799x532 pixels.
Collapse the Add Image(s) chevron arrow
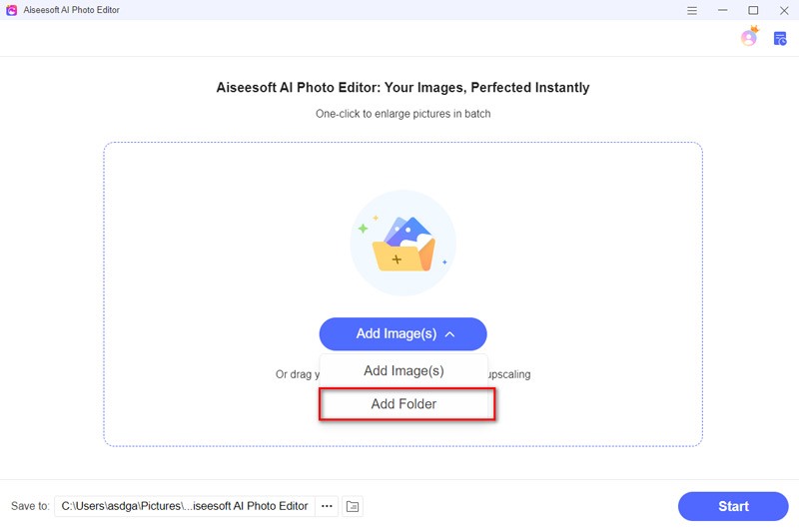449,334
